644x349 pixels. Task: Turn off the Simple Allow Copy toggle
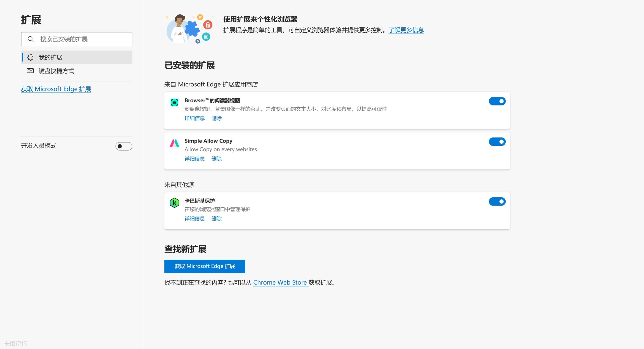coord(497,142)
